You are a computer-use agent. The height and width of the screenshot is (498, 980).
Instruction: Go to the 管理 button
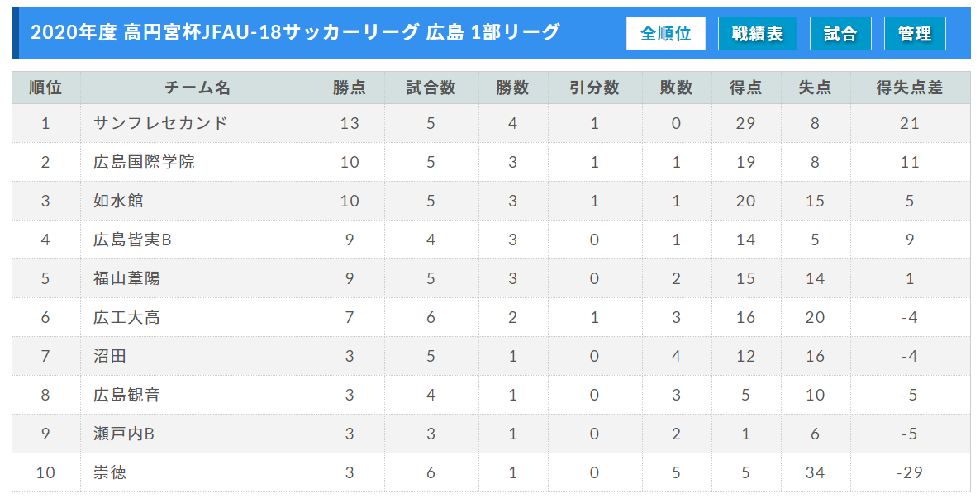[915, 33]
